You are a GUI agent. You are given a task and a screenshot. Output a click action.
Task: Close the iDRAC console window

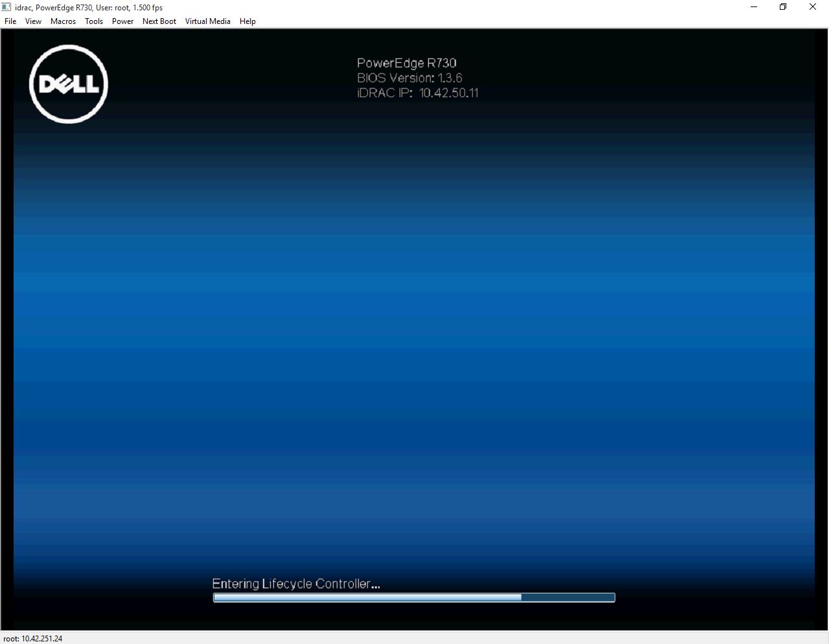coord(813,7)
